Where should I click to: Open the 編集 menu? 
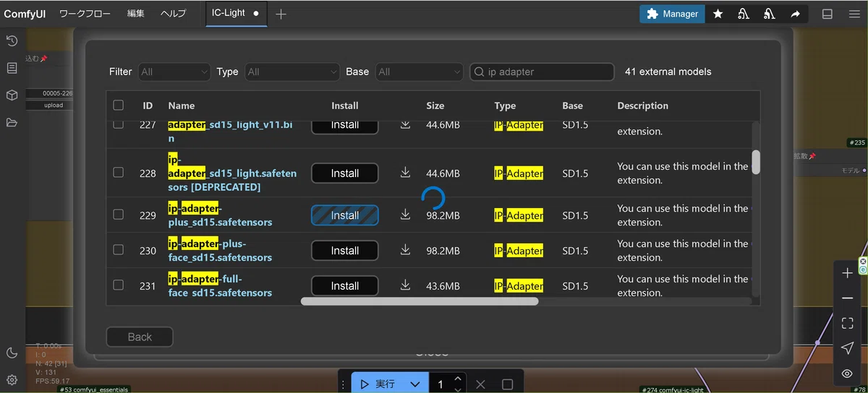coord(136,14)
